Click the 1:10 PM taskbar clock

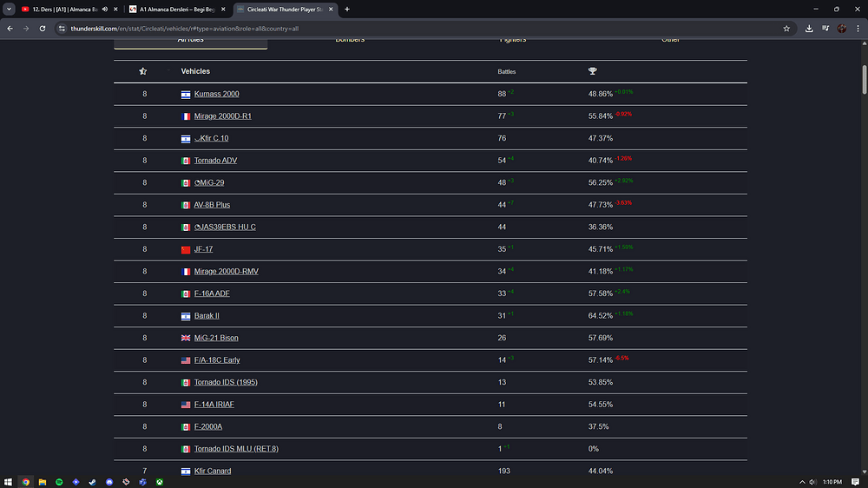coord(832,482)
